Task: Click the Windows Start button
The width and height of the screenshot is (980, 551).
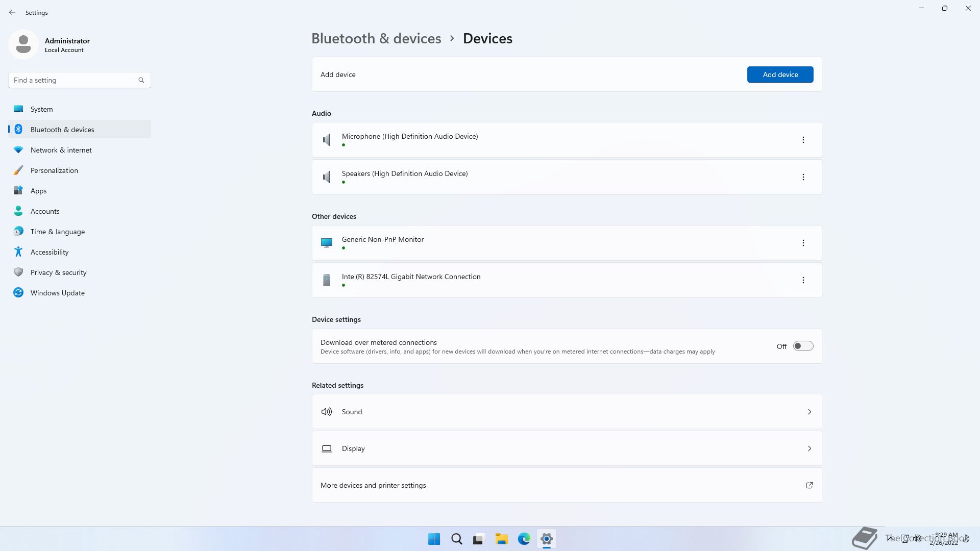Action: pos(434,539)
